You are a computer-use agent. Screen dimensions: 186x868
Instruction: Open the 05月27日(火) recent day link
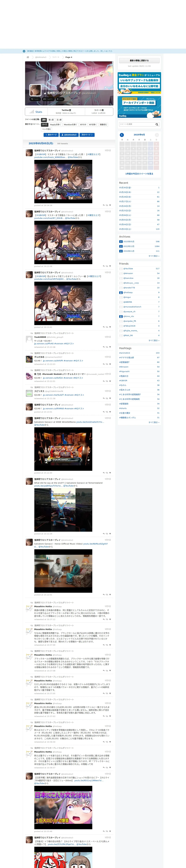pyautogui.click(x=125, y=202)
